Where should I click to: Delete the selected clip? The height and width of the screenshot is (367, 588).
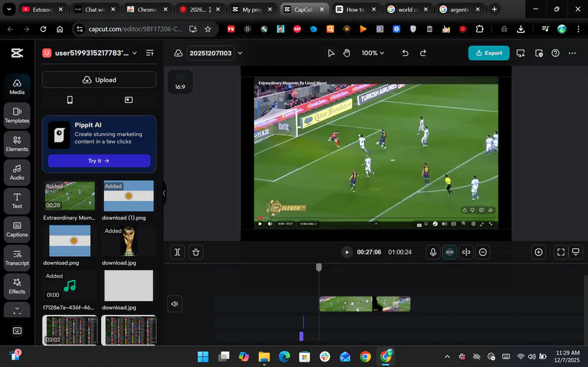196,252
